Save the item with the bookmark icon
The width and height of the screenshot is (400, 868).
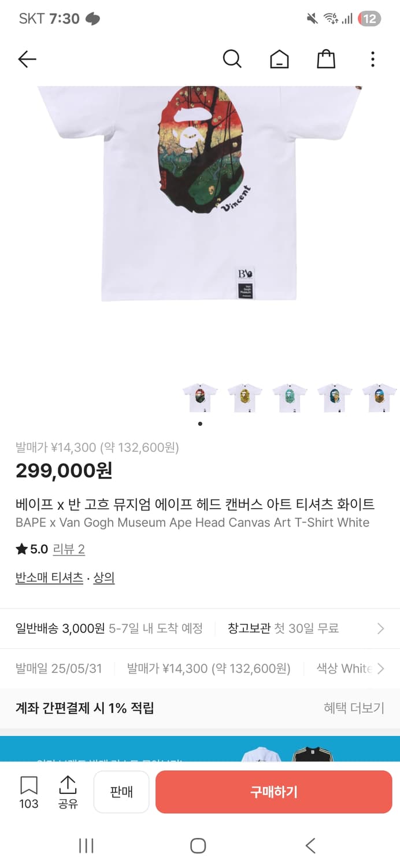[28, 787]
